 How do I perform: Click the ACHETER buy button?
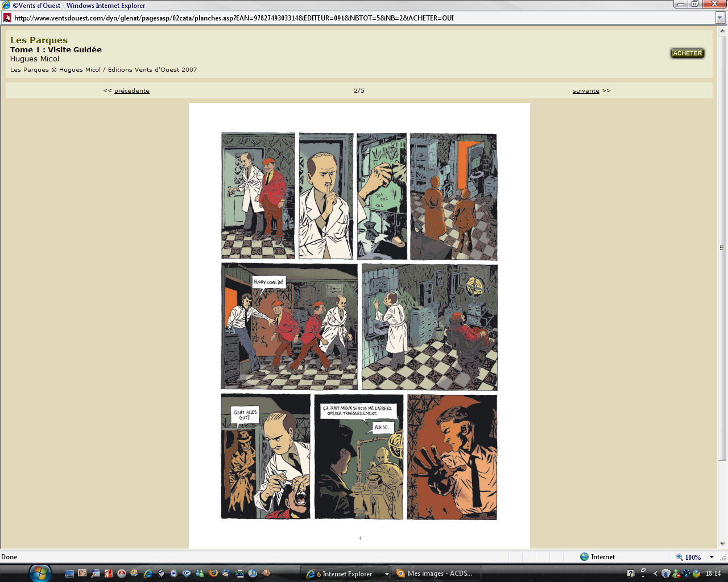687,53
